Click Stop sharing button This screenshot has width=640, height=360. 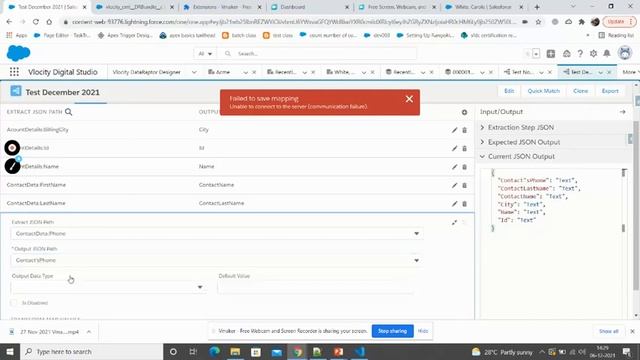coord(392,331)
